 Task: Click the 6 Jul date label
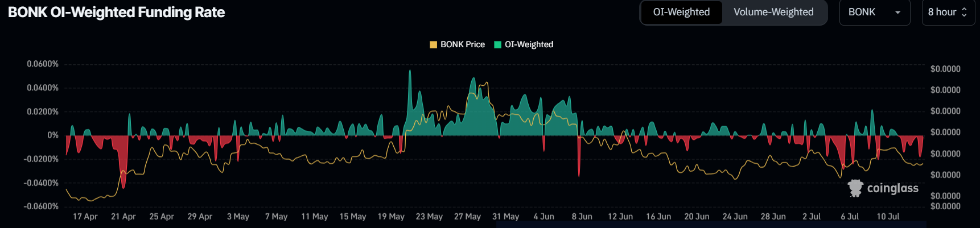coord(850,217)
